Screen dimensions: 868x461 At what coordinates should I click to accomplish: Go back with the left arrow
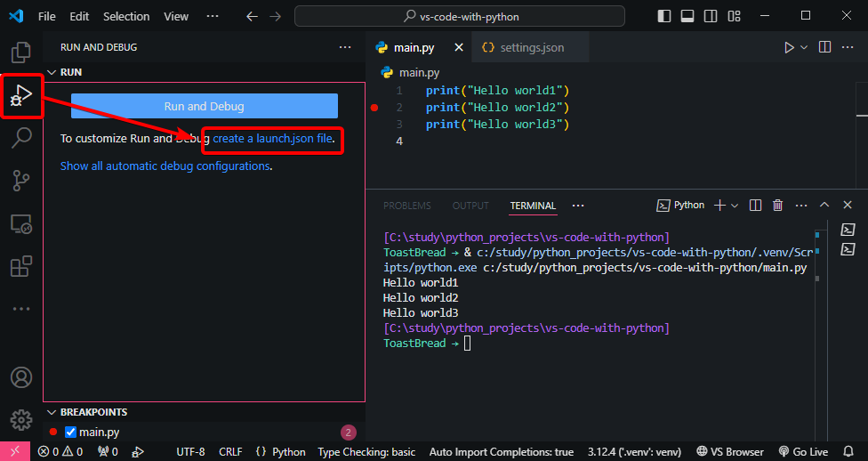point(252,17)
